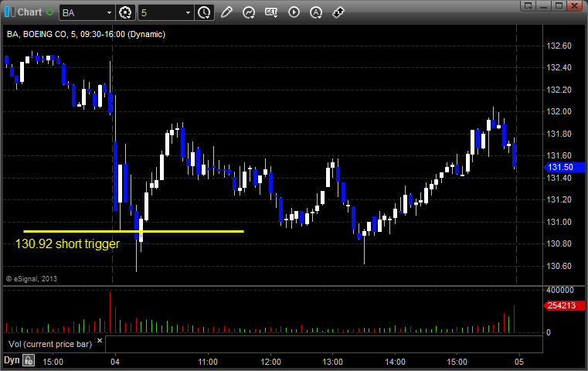Click the 132.00 price axis label
This screenshot has width=588, height=371.
tap(559, 111)
